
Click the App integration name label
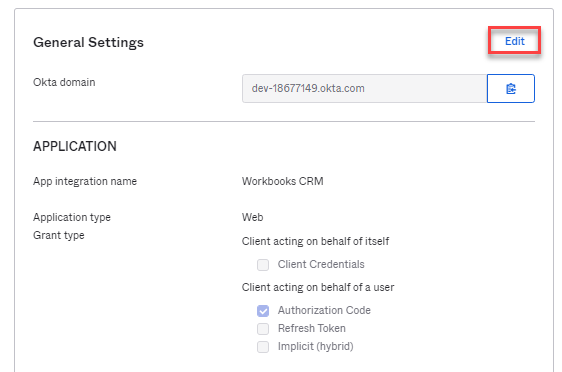point(85,181)
